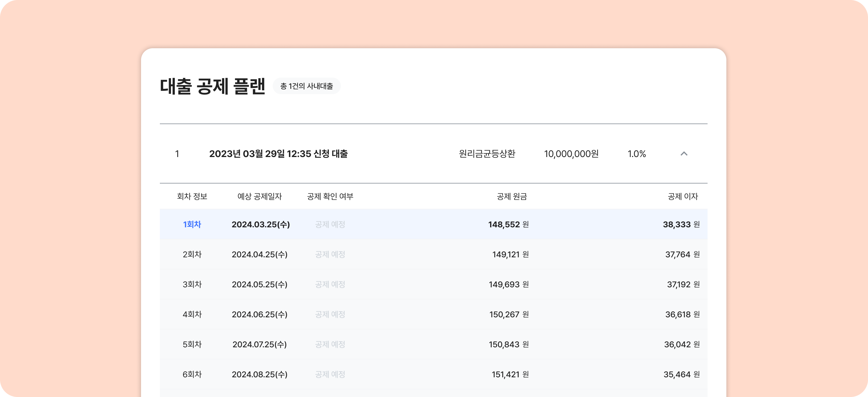
Task: Click the 2023년 03월 29일 신청 대출 title
Action: (278, 154)
